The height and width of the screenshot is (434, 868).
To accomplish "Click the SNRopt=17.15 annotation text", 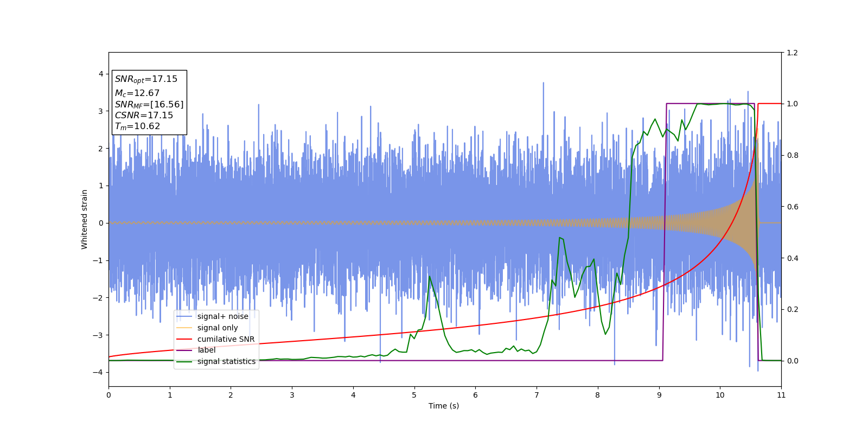I will (x=146, y=79).
